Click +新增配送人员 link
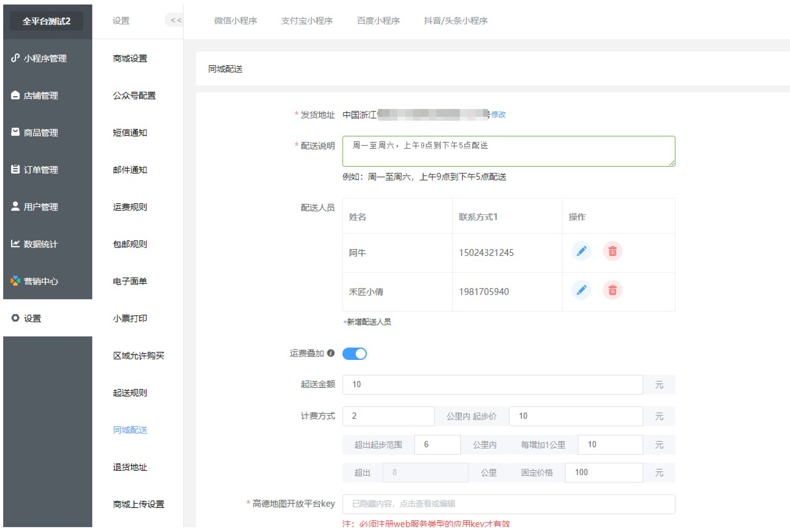 367,322
